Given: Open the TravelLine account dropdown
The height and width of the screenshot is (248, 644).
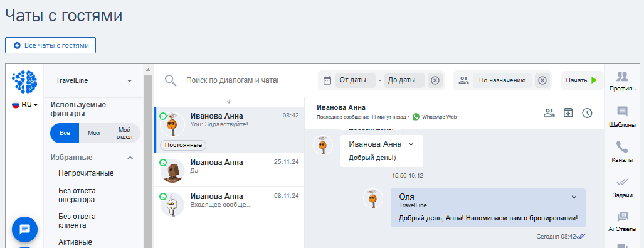Looking at the screenshot, I should (x=93, y=80).
